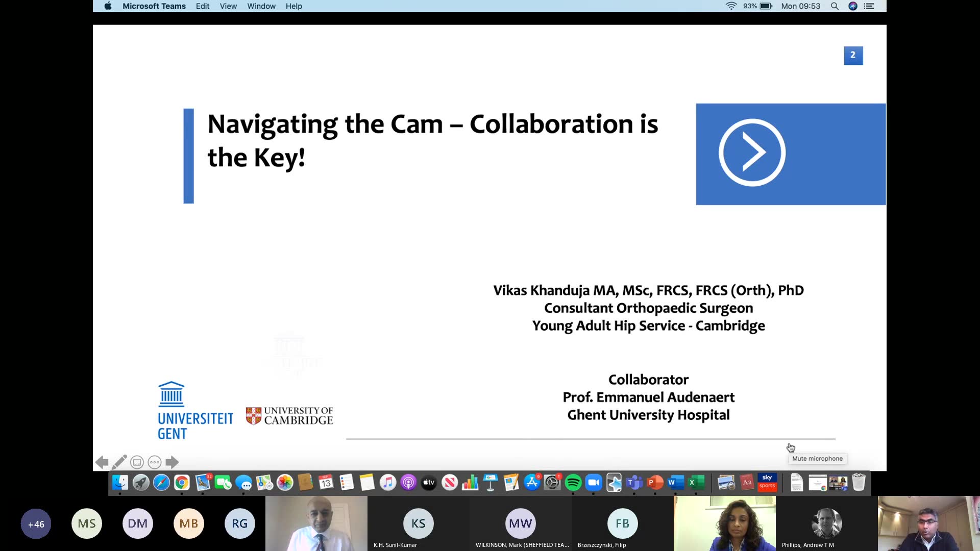The width and height of the screenshot is (980, 551).
Task: Toggle the Notification Center list icon
Action: [869, 6]
